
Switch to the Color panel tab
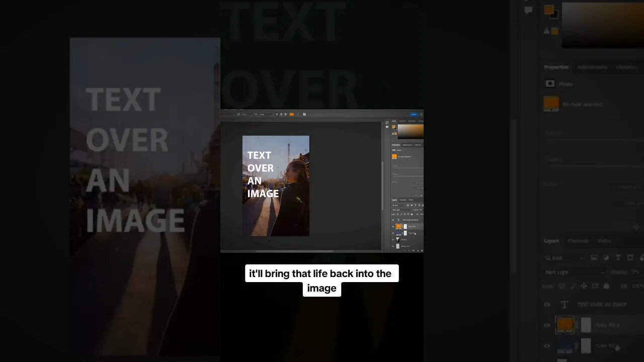(x=394, y=121)
